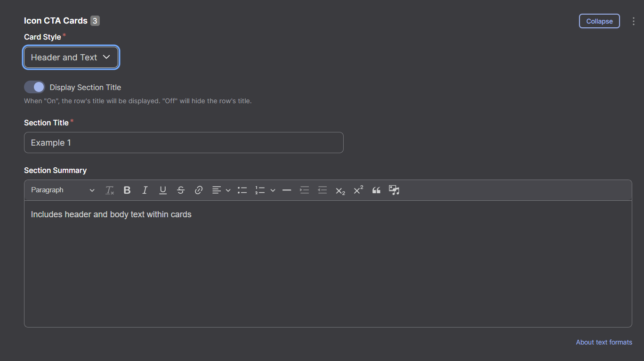The width and height of the screenshot is (644, 361).
Task: Click the underline formatting icon
Action: pos(163,190)
